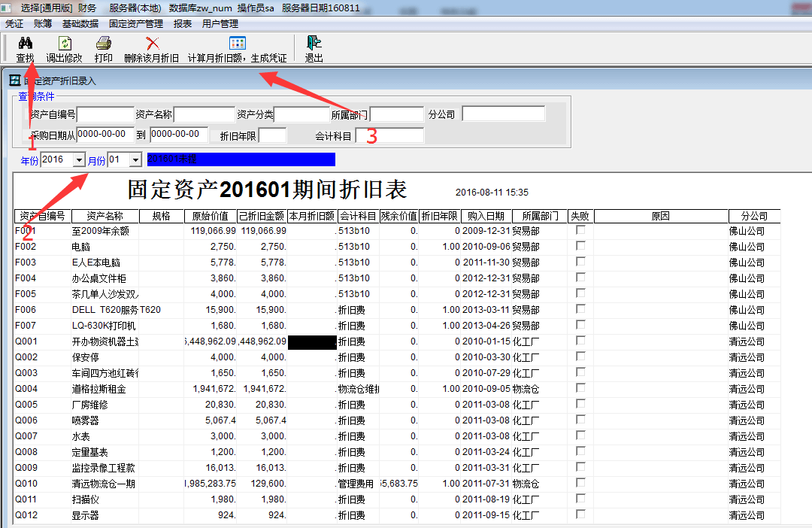Expand the 年份 2016 dropdown
This screenshot has width=812, height=528.
coord(79,160)
